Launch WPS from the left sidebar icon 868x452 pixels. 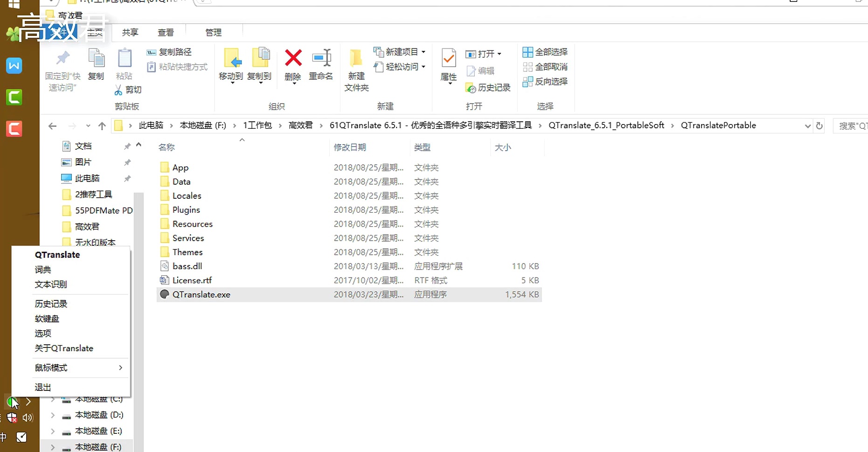[x=14, y=66]
